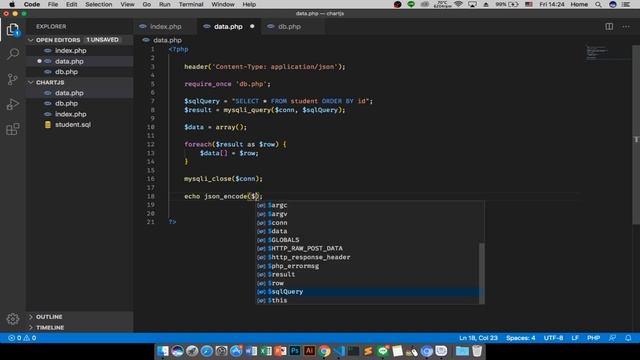Open the Search view in activity bar
The width and height of the screenshot is (640, 360).
click(x=13, y=54)
